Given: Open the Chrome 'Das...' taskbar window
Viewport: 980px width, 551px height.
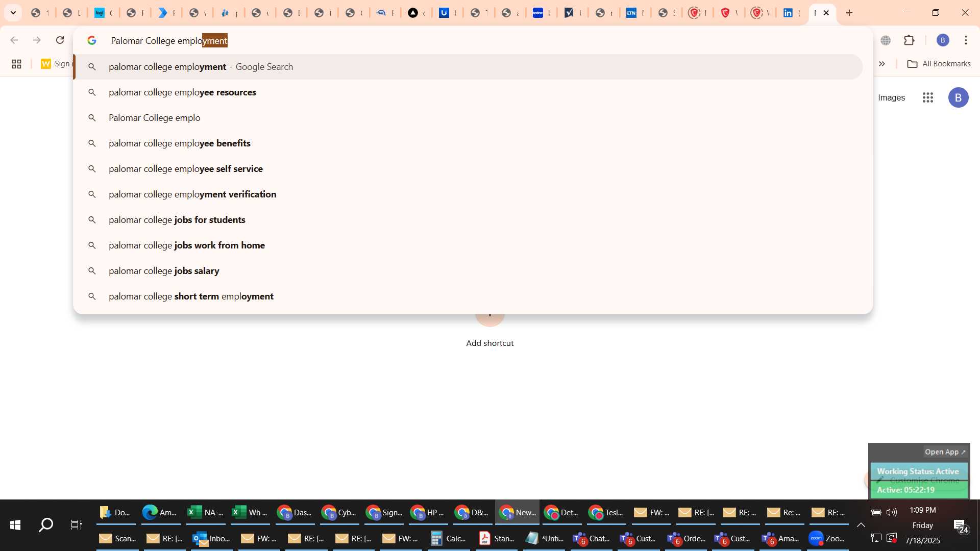Looking at the screenshot, I should point(295,513).
